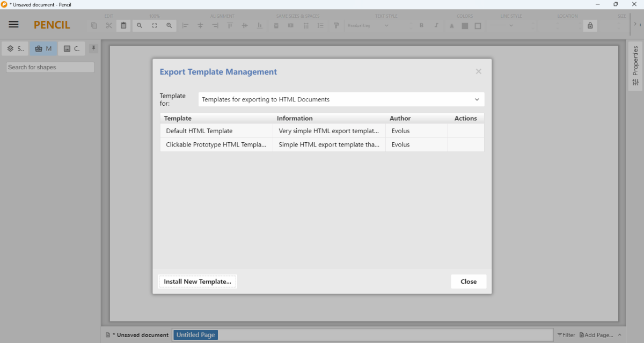Screen dimensions: 644x343
Task: Click the Cut scissors icon
Action: coord(109,25)
